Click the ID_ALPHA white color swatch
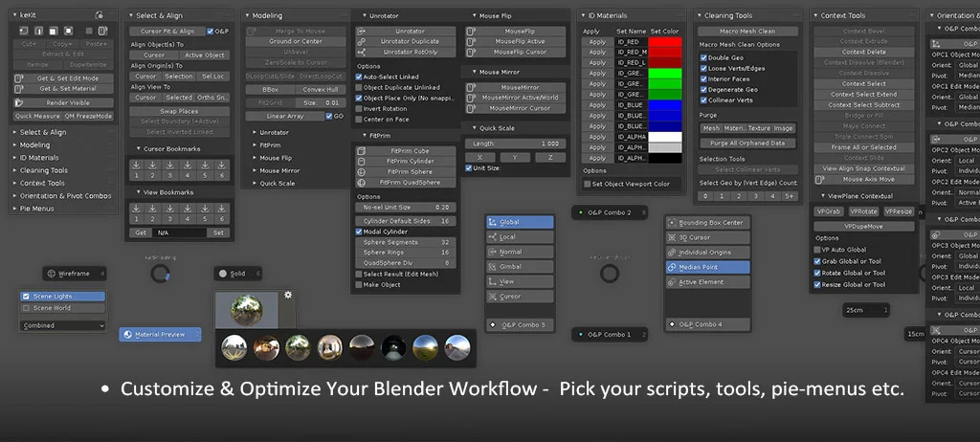Viewport: 980px width, 442px height. [x=665, y=137]
